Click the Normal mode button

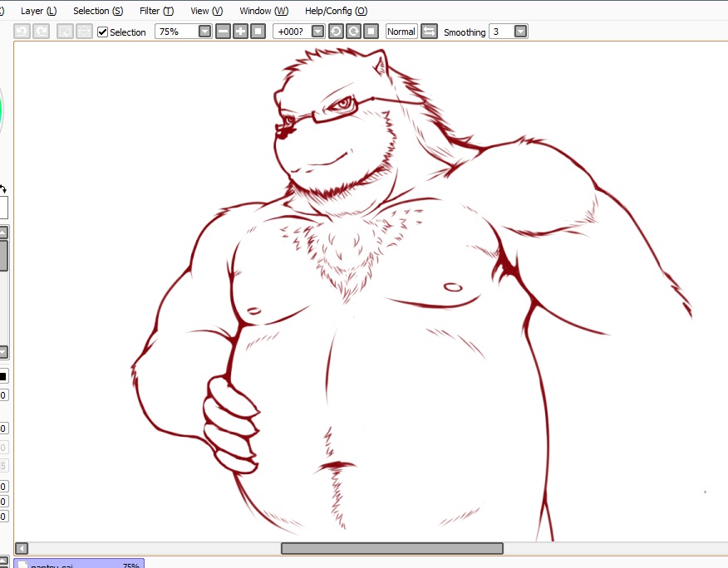[x=401, y=32]
